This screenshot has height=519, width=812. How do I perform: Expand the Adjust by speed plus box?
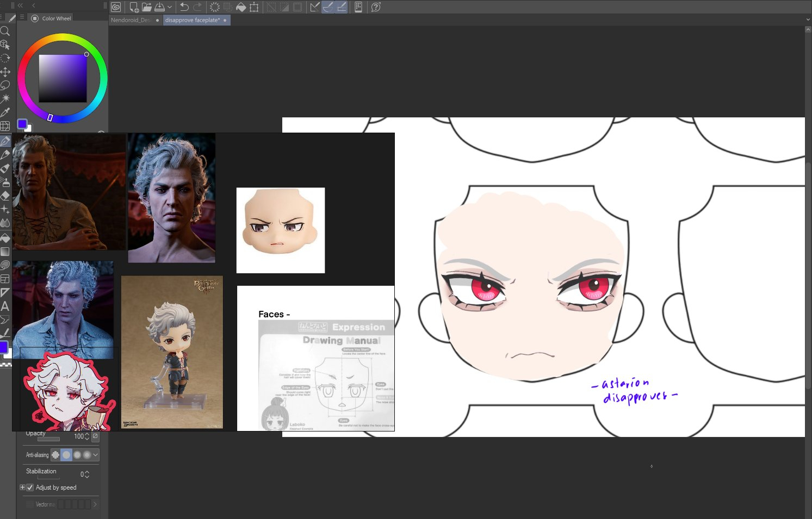[x=22, y=487]
